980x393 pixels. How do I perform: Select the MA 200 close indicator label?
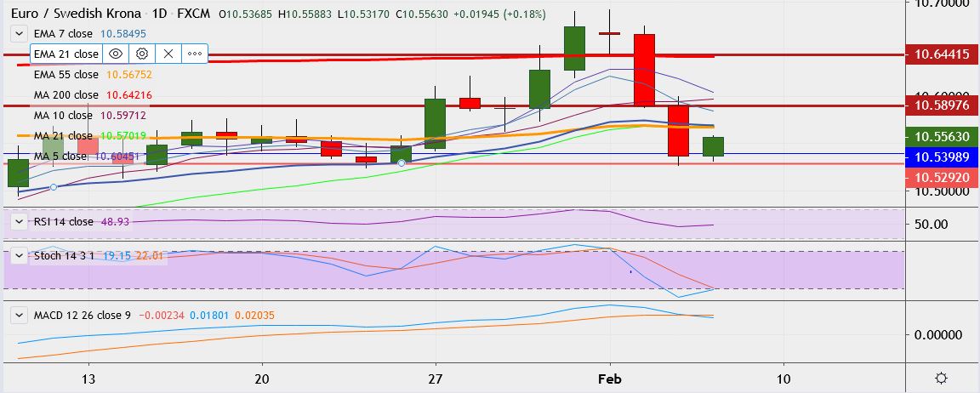[x=66, y=95]
